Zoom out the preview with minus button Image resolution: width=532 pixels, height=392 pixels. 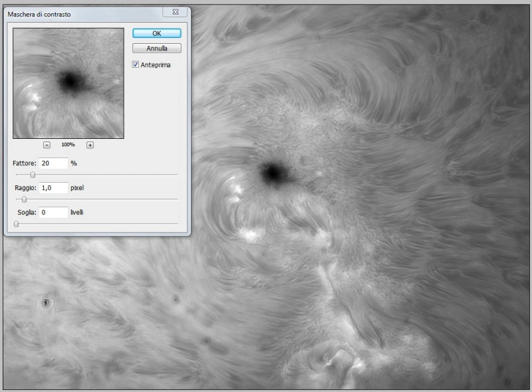(47, 145)
